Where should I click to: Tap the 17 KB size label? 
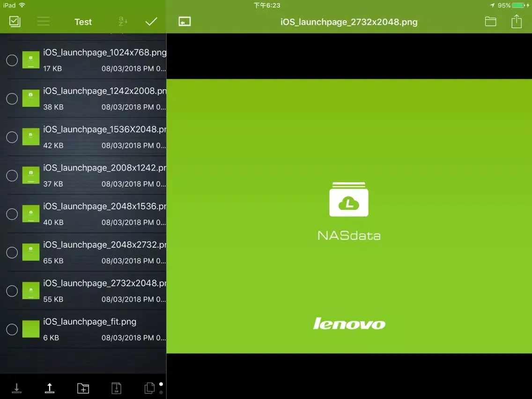52,68
